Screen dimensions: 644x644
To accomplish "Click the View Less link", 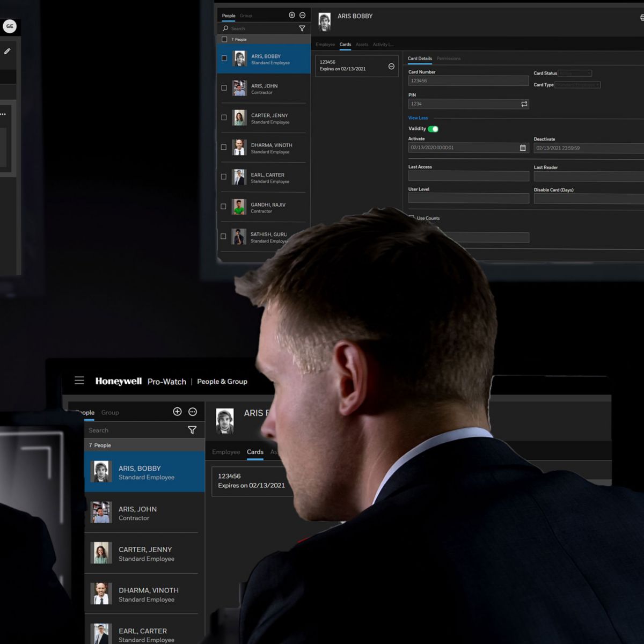I will (418, 118).
